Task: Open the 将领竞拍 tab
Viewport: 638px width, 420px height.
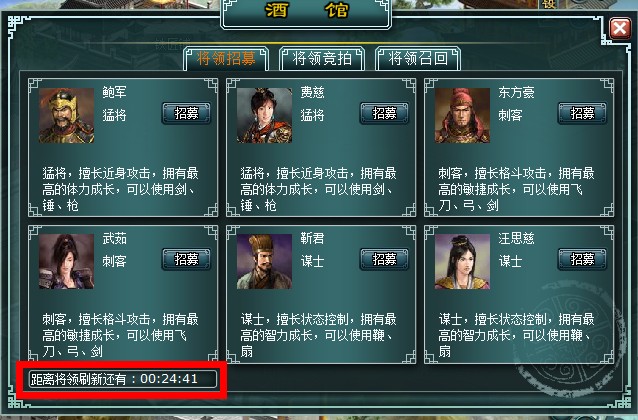Action: click(322, 59)
